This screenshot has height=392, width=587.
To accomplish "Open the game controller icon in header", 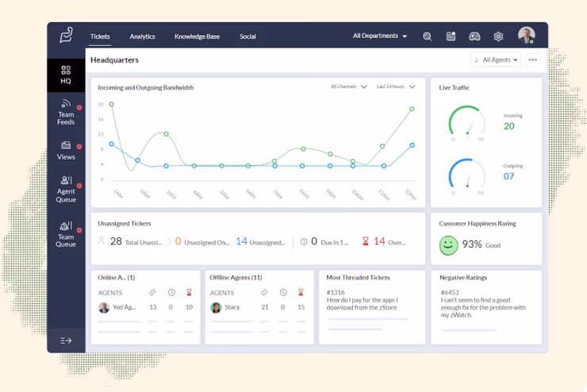I will point(474,37).
